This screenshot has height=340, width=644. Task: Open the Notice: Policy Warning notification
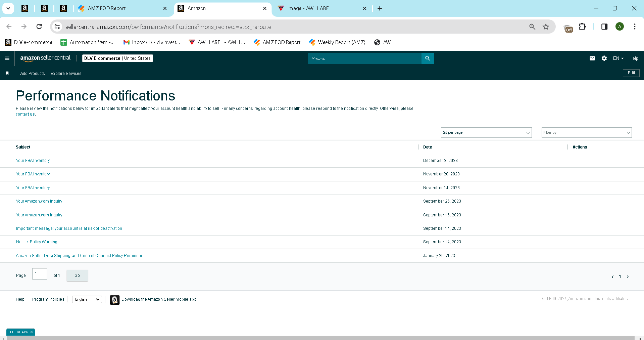[37, 242]
